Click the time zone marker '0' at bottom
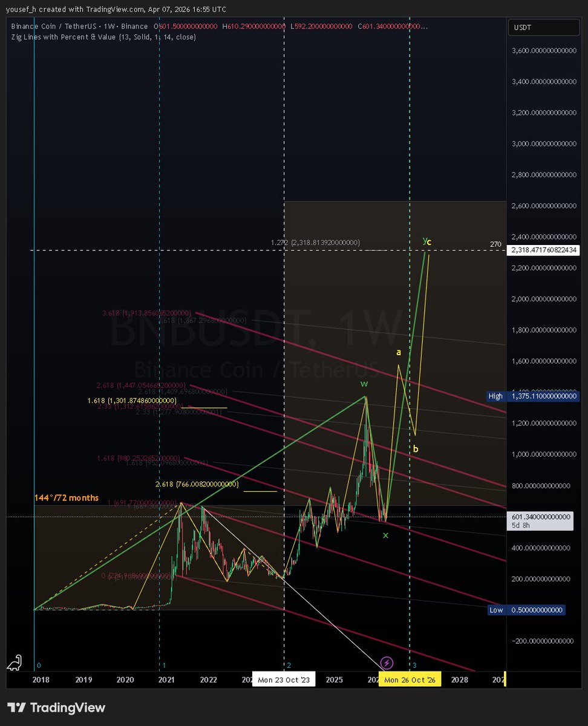Viewport: 588px width, 726px height. tap(38, 665)
